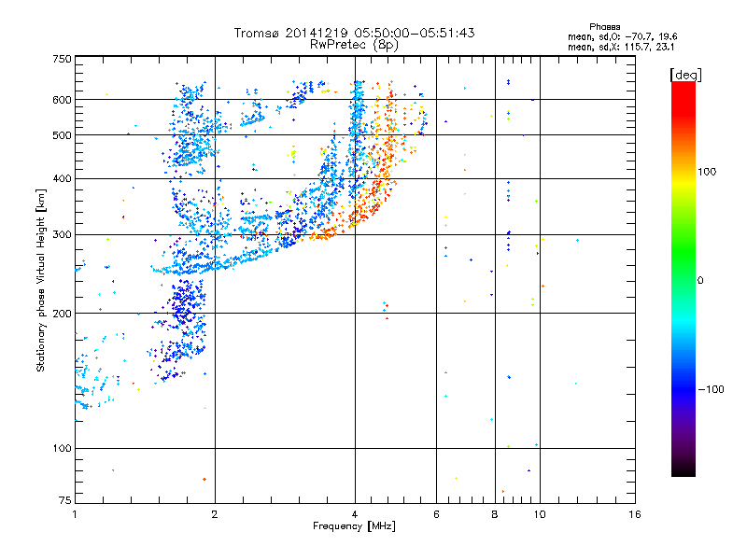Click the '16' frequency axis tick label
The height and width of the screenshot is (560, 747).
click(635, 514)
